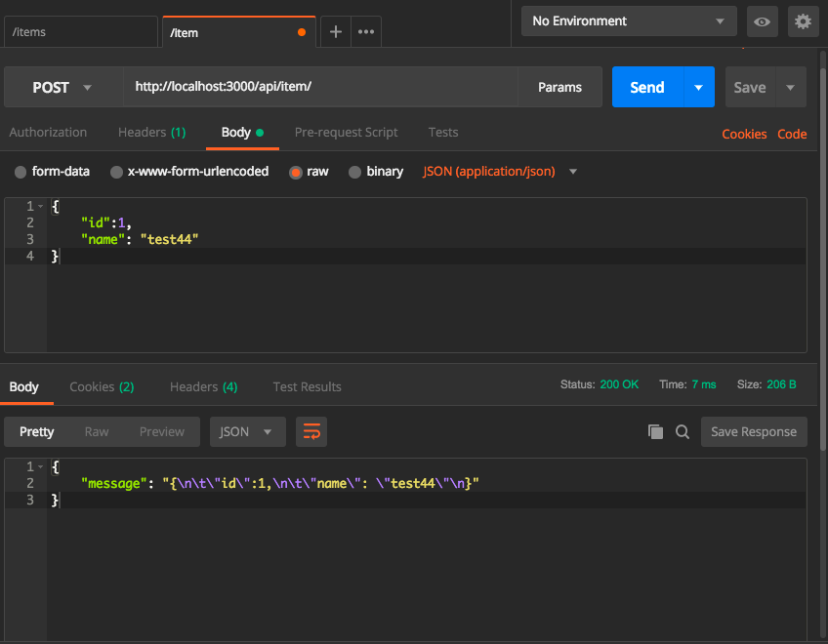This screenshot has width=828, height=644.
Task: Open the Code link
Action: pyautogui.click(x=792, y=134)
